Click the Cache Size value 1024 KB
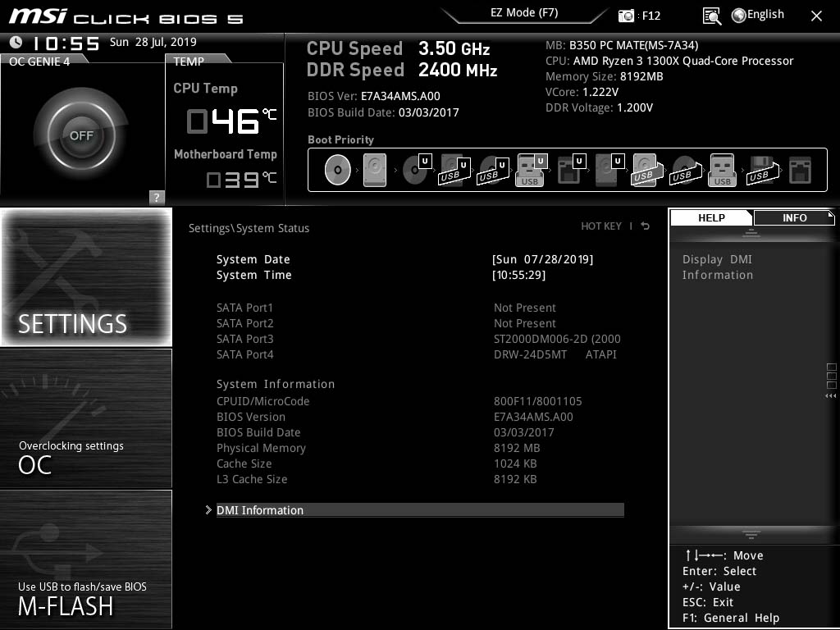Screen dimensions: 840x630 tap(515, 463)
